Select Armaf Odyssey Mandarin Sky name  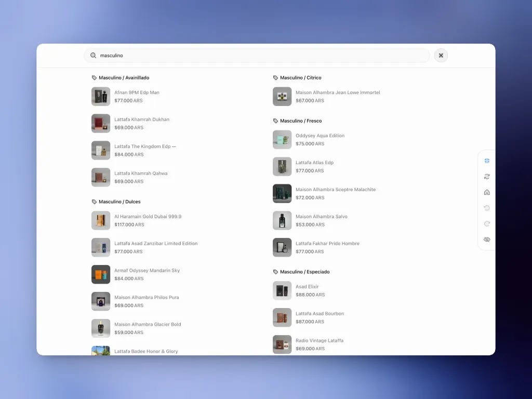click(x=147, y=270)
